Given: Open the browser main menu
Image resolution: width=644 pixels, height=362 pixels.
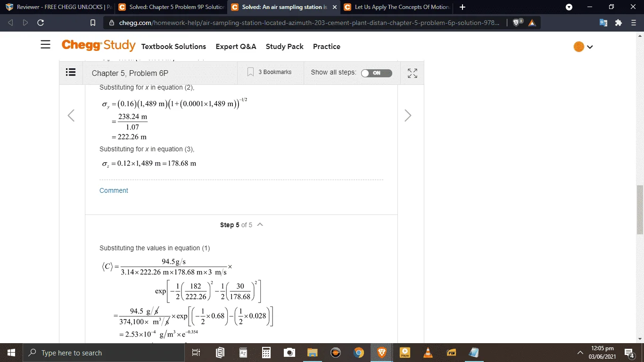Looking at the screenshot, I should pos(634,23).
